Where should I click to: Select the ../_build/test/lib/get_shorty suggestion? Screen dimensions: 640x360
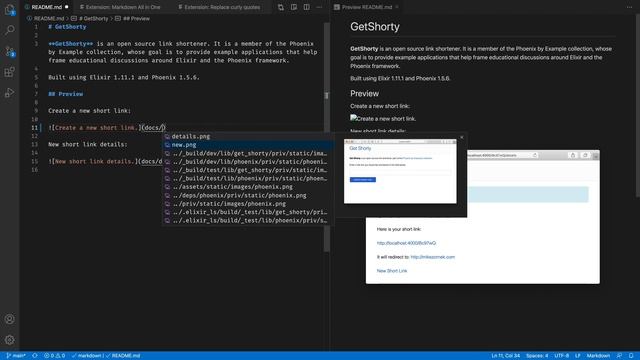pos(249,170)
